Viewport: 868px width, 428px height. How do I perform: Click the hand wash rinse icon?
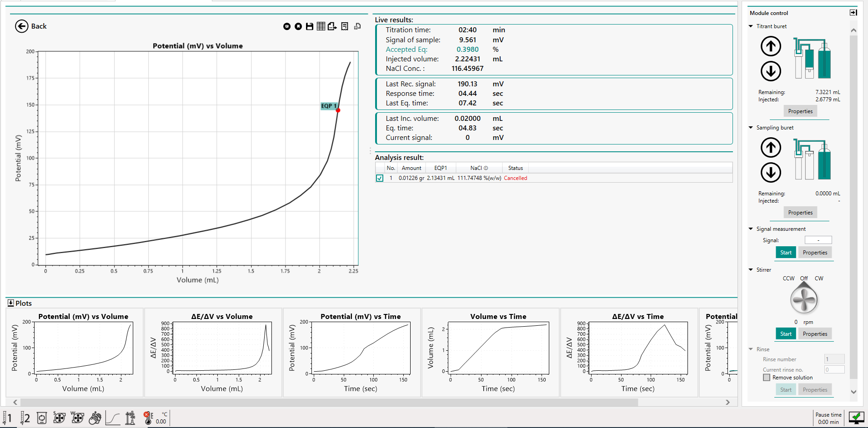coord(95,418)
